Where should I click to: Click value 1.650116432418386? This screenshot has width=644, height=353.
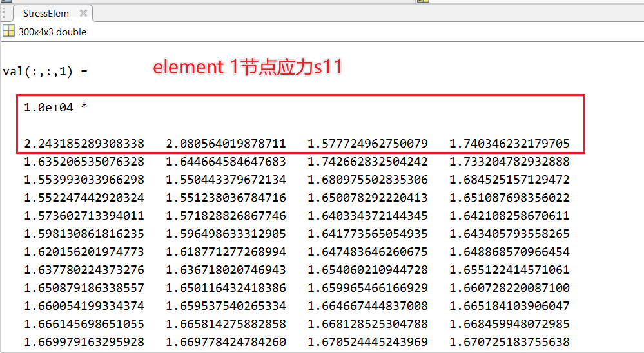226,288
